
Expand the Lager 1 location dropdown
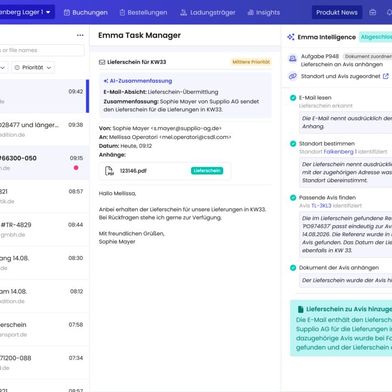tap(27, 12)
